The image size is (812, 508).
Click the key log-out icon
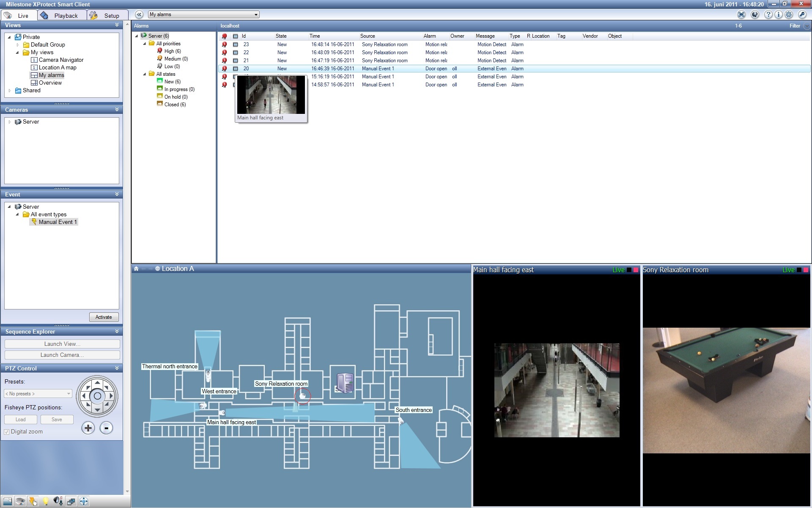(802, 14)
